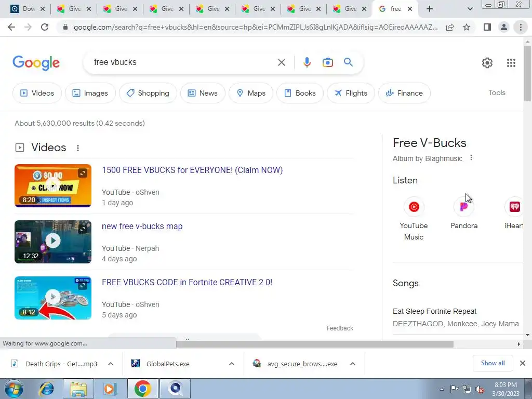Open the Chrome side panel icon
The height and width of the screenshot is (399, 532).
[487, 27]
